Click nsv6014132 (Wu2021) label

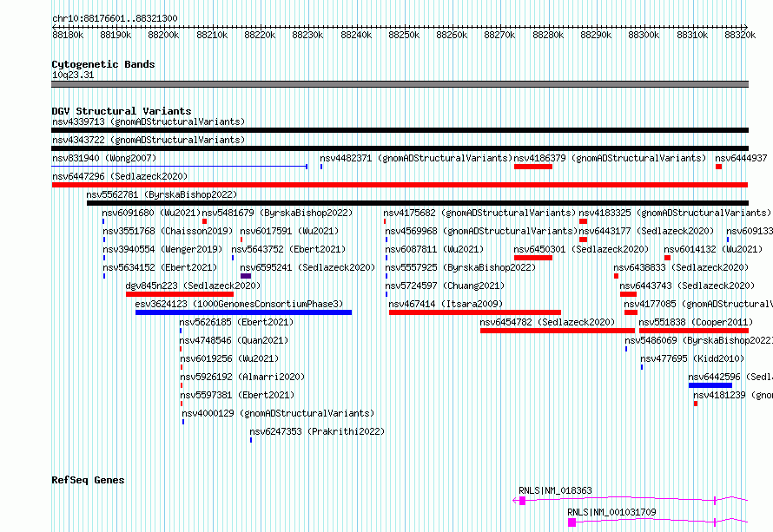click(713, 249)
